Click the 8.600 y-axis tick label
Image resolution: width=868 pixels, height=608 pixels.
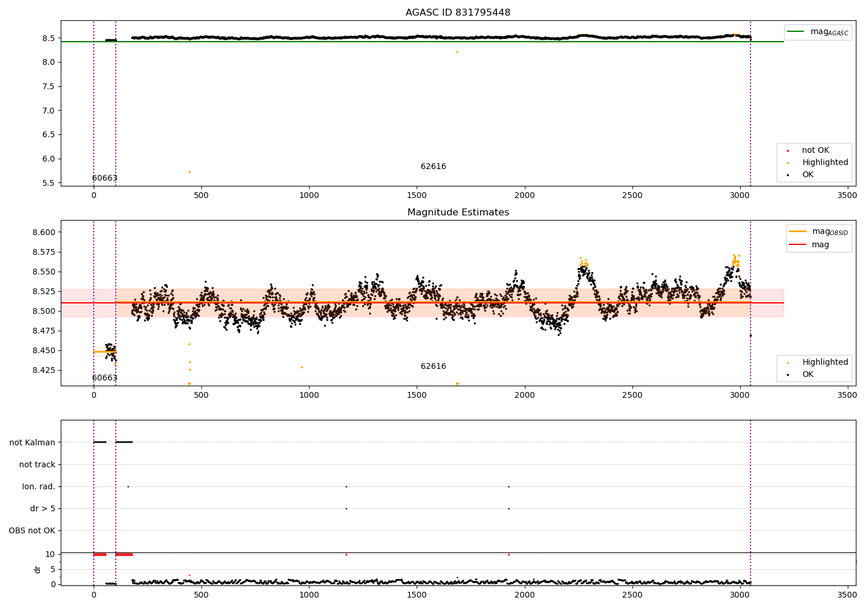[43, 233]
